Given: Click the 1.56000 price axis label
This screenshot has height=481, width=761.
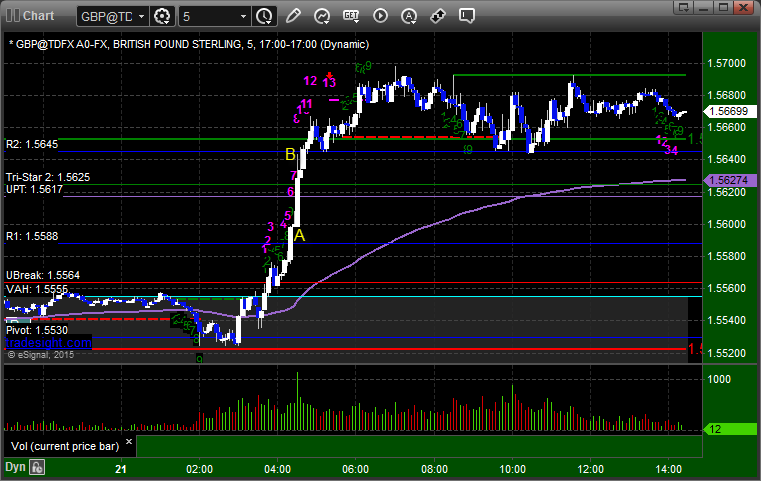Looking at the screenshot, I should (x=727, y=224).
